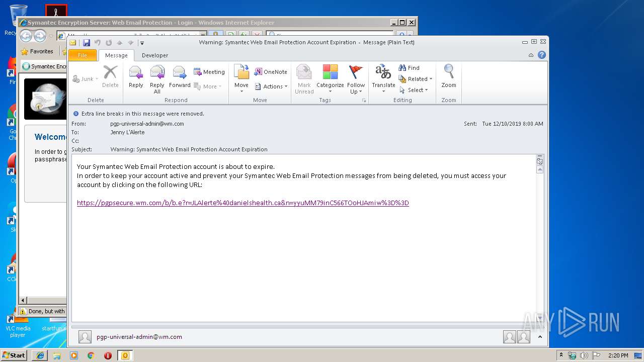Screen dimensions: 644x362
Task: Open File Explorer taskbar icon
Action: (x=57, y=355)
